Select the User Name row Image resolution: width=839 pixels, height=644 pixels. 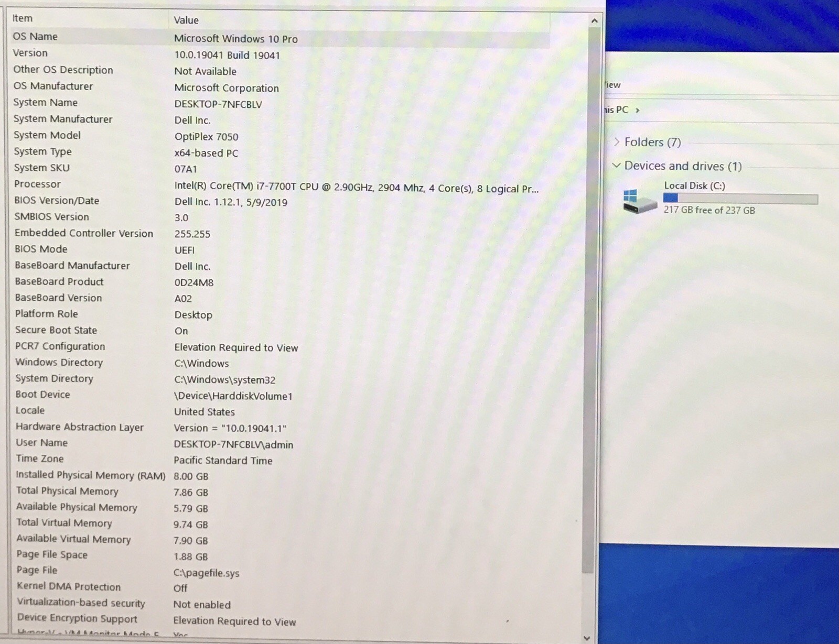(x=281, y=443)
